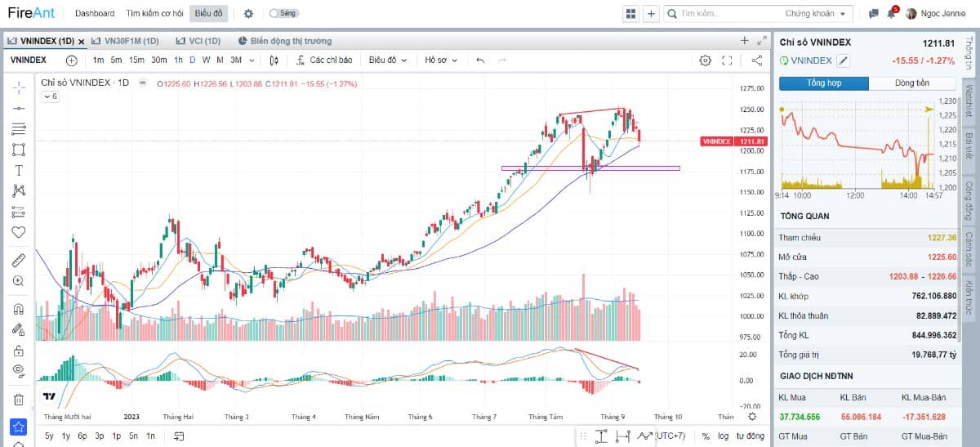Screen dimensions: 980x447
Task: Select the 3M interval
Action: tap(236, 60)
